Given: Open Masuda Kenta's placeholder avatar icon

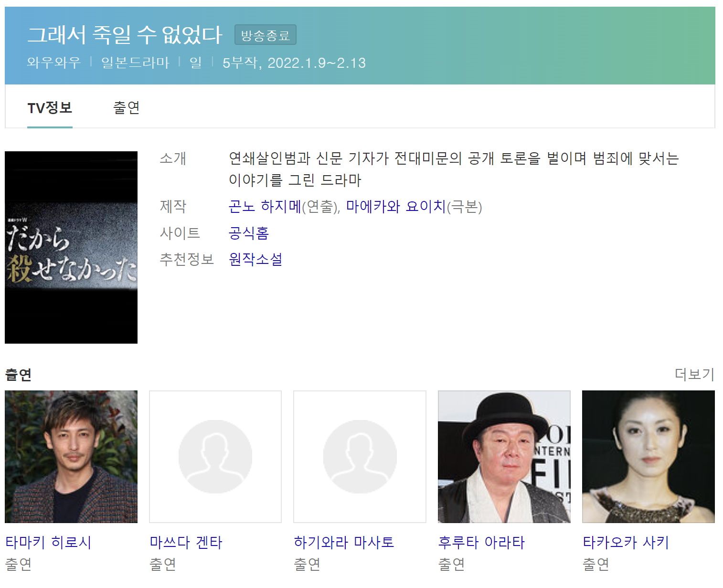Looking at the screenshot, I should 215,457.
